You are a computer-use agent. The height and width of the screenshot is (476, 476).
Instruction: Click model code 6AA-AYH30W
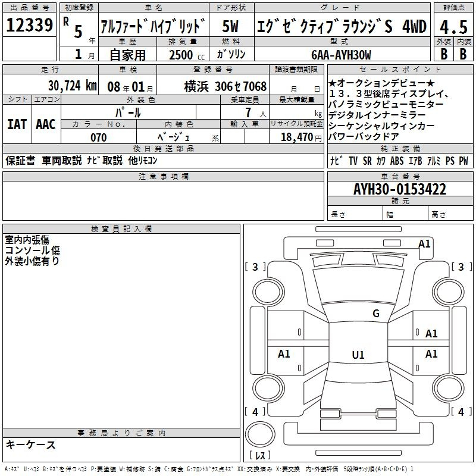(341, 55)
